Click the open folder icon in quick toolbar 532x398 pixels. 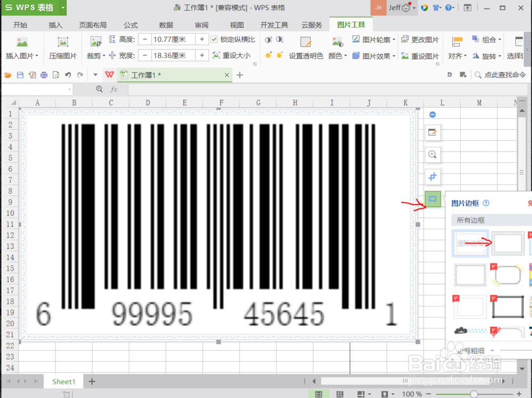(x=8, y=75)
